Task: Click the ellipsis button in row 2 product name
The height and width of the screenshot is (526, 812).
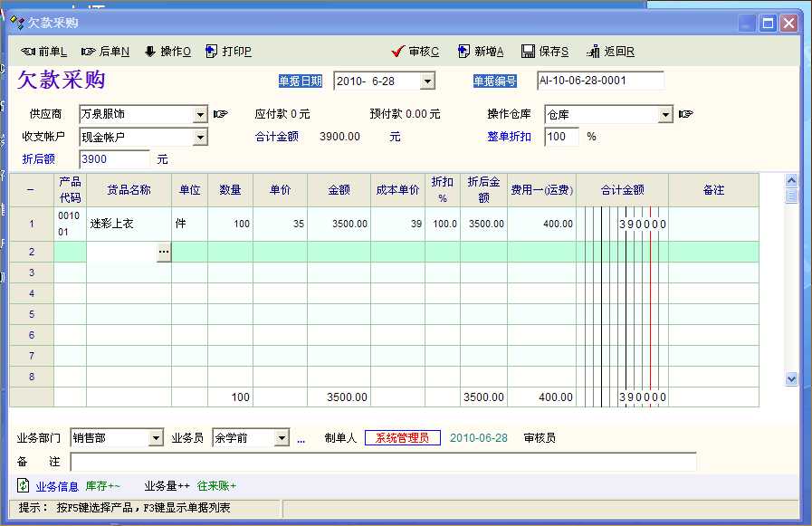Action: (x=164, y=252)
